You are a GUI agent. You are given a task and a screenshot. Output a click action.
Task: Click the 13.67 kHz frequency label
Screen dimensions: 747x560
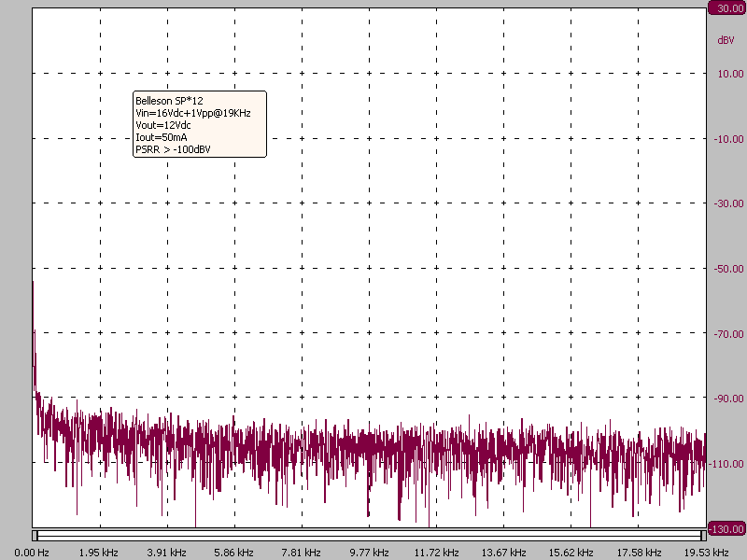coord(503,553)
